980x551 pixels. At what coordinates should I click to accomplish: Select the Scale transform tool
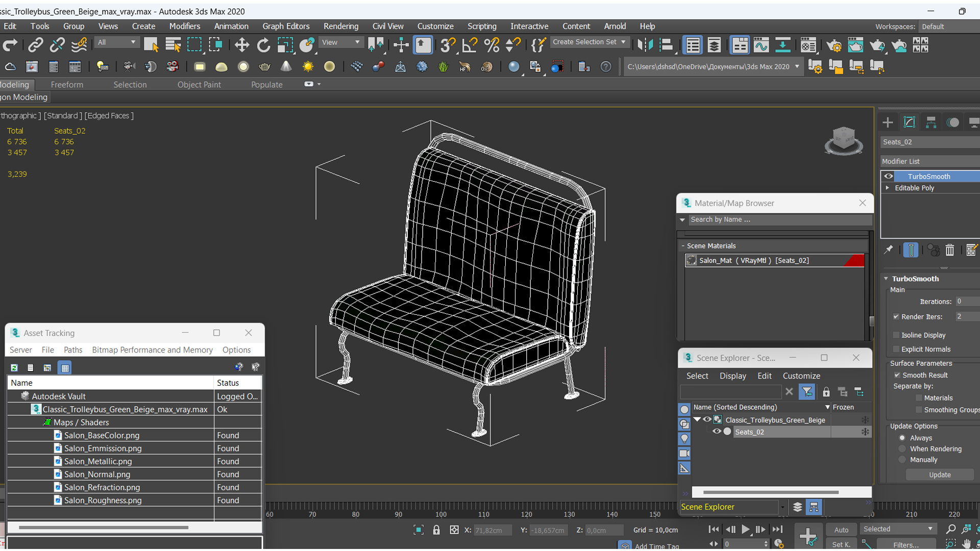285,45
